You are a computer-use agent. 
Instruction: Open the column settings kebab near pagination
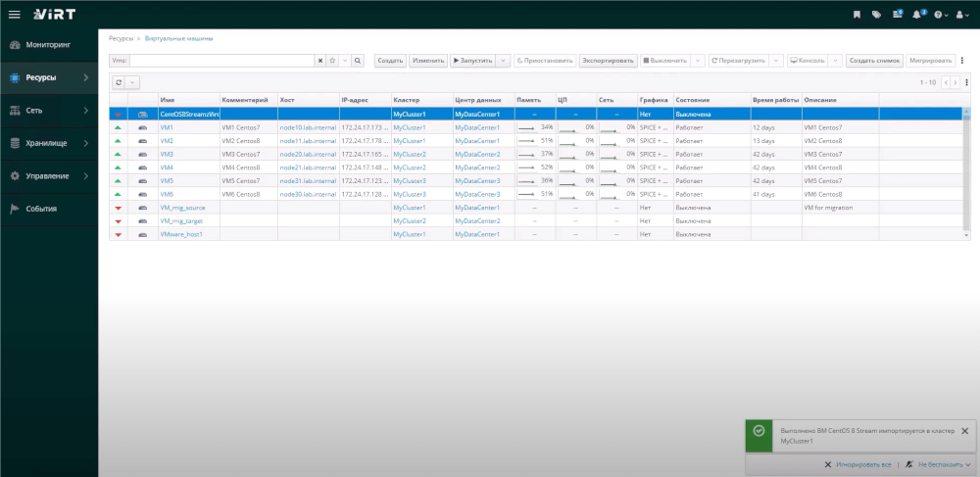[967, 82]
